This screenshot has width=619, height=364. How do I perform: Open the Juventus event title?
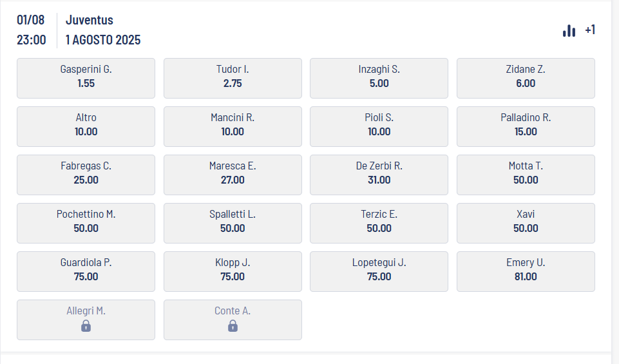click(90, 20)
